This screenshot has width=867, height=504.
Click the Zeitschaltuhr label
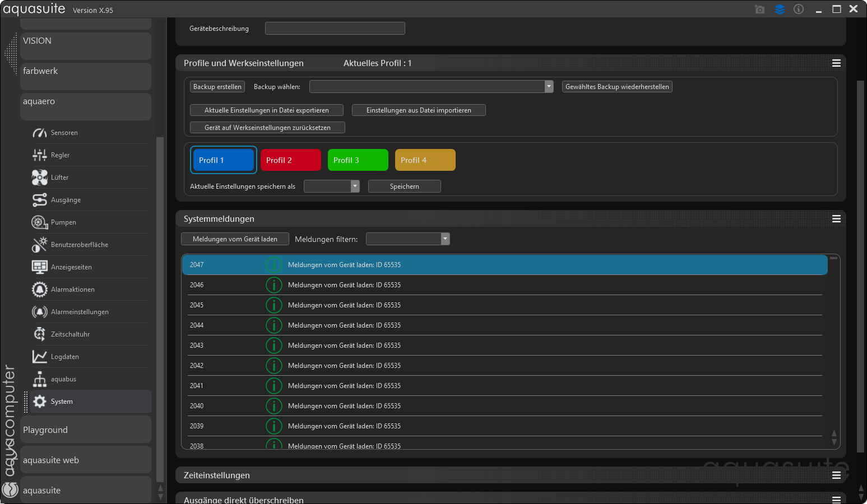point(71,334)
